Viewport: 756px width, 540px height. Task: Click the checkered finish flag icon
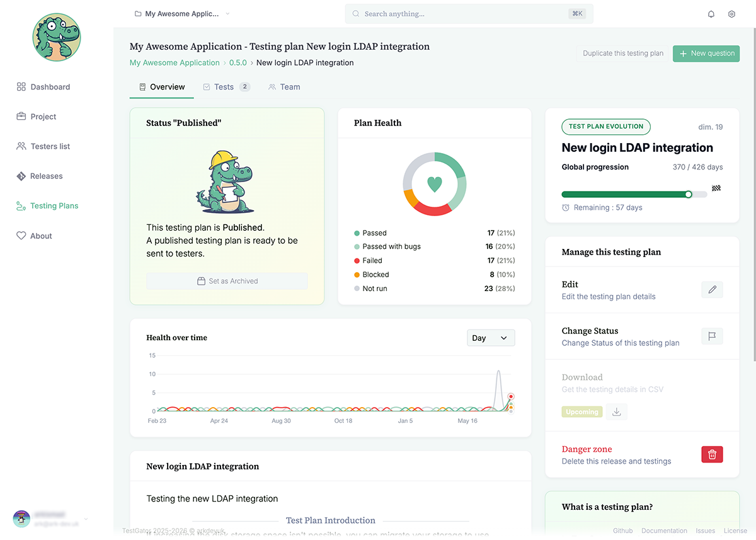tap(716, 188)
